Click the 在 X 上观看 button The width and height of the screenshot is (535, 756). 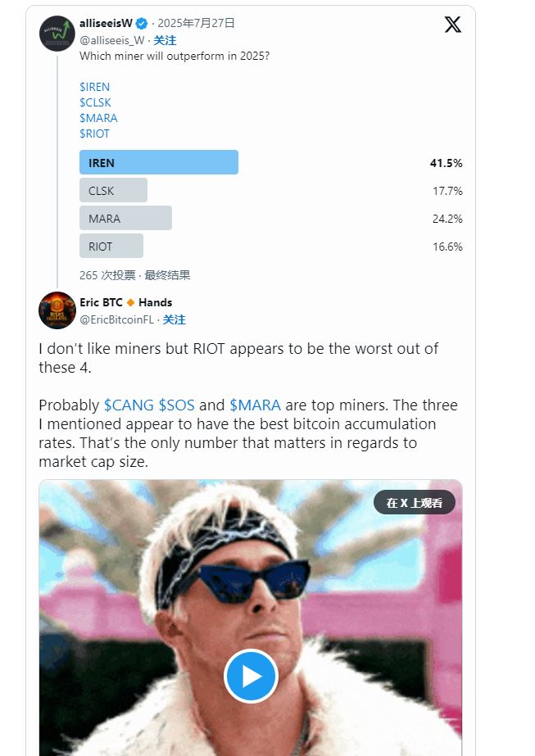415,503
